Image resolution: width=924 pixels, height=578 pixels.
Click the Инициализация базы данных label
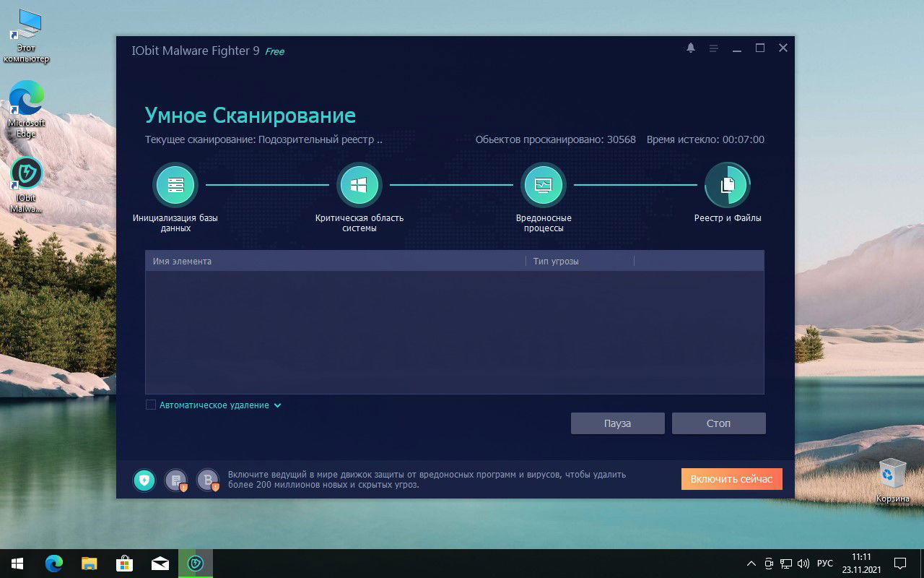(175, 223)
